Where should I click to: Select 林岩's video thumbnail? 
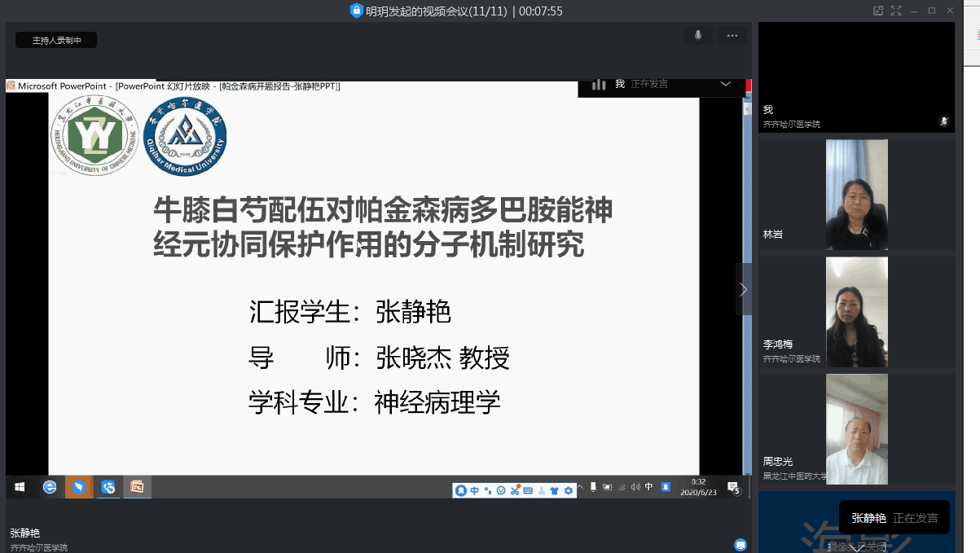pyautogui.click(x=856, y=194)
